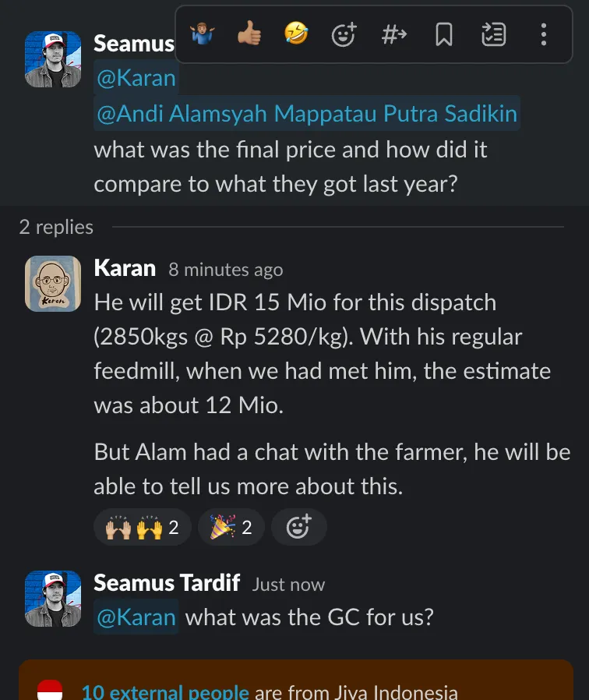589x700 pixels.
Task: Click the "Just now" timestamp
Action: 288,584
